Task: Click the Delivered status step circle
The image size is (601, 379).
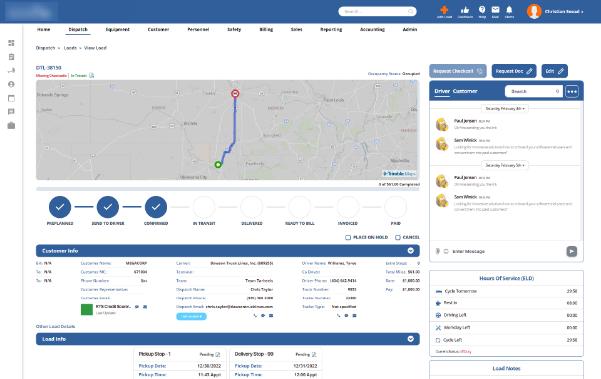Action: (x=252, y=207)
